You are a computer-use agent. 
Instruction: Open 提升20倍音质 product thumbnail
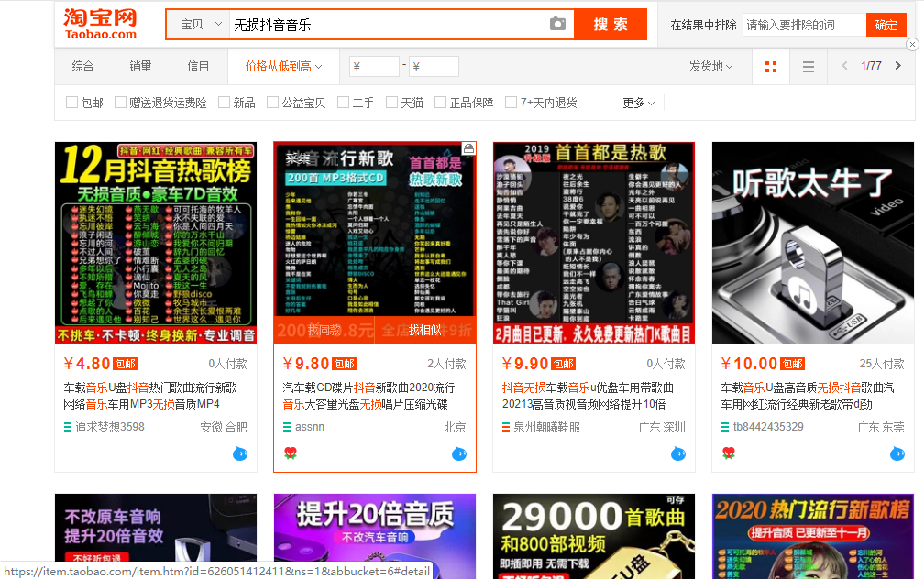click(375, 529)
